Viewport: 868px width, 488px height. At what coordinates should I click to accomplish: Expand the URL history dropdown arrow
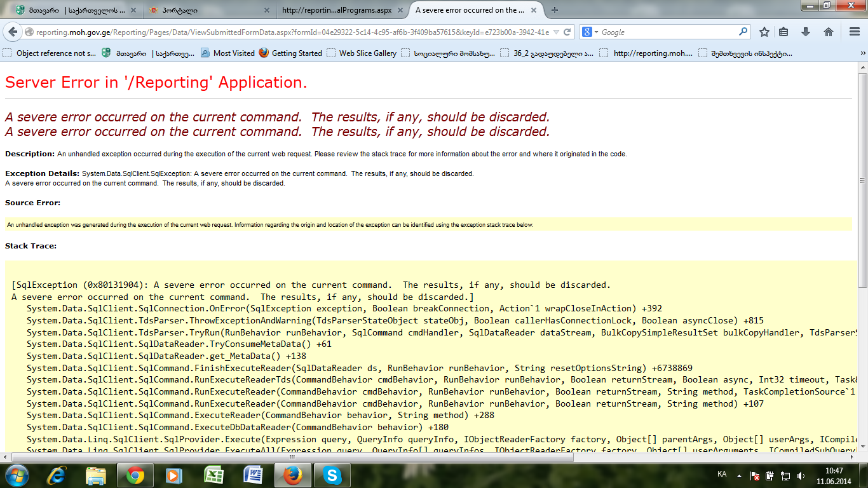tap(557, 32)
